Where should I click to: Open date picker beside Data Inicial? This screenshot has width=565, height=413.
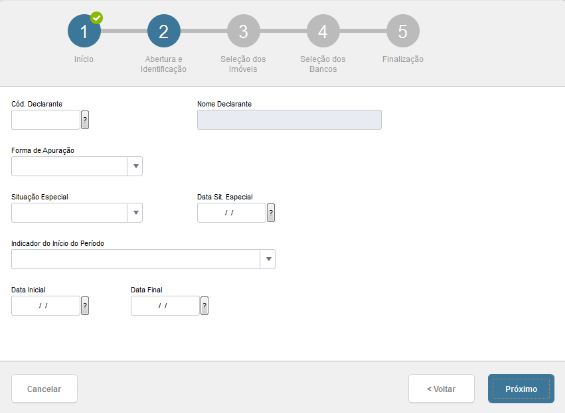(85, 306)
